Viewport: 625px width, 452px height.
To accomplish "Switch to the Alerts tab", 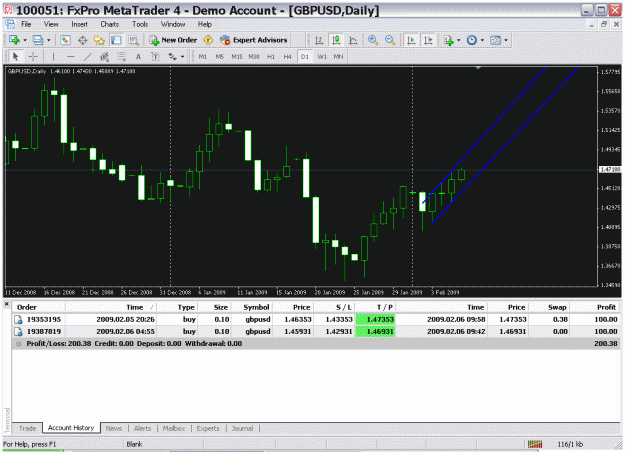I will pyautogui.click(x=142, y=428).
